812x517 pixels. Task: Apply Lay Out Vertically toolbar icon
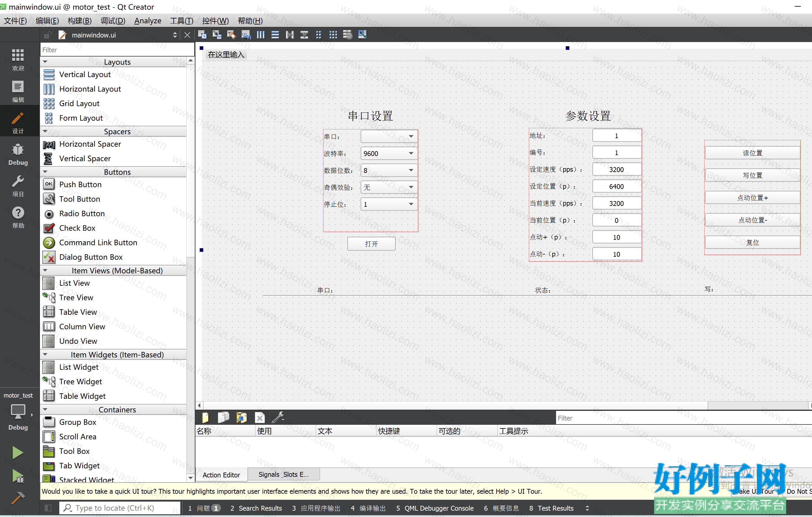(275, 35)
